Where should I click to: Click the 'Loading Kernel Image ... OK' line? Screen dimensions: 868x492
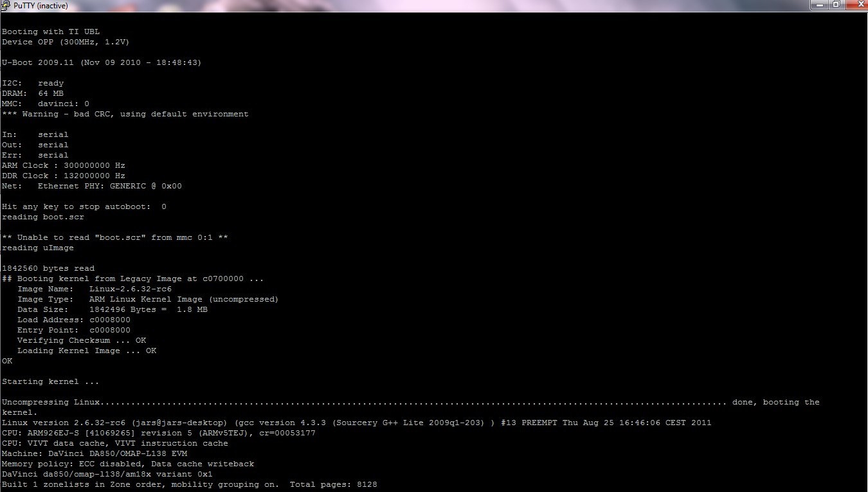pos(87,351)
